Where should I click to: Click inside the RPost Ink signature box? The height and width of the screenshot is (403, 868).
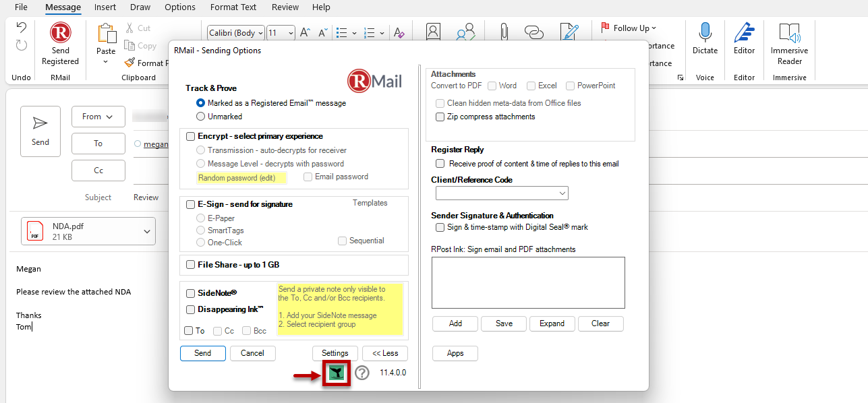528,282
